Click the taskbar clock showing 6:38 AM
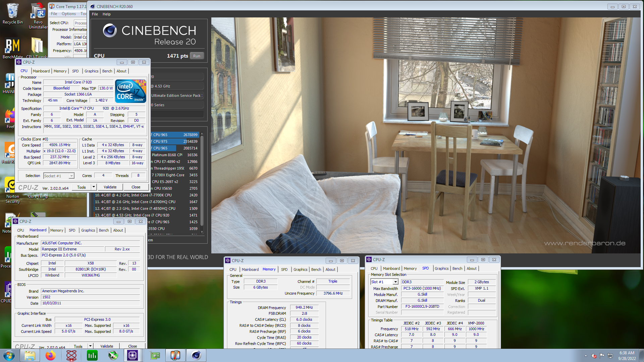644x362 pixels. (627, 356)
